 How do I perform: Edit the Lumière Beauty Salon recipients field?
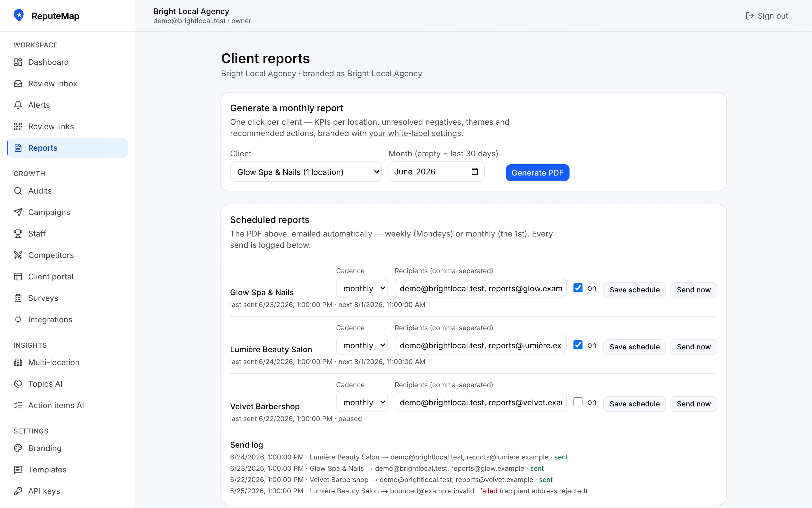480,345
